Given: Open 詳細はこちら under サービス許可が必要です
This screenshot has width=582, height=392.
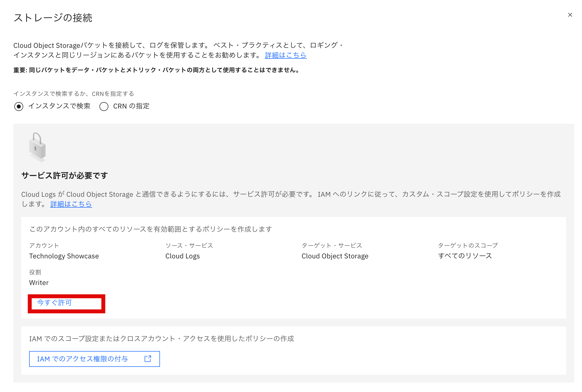Looking at the screenshot, I should pos(71,204).
